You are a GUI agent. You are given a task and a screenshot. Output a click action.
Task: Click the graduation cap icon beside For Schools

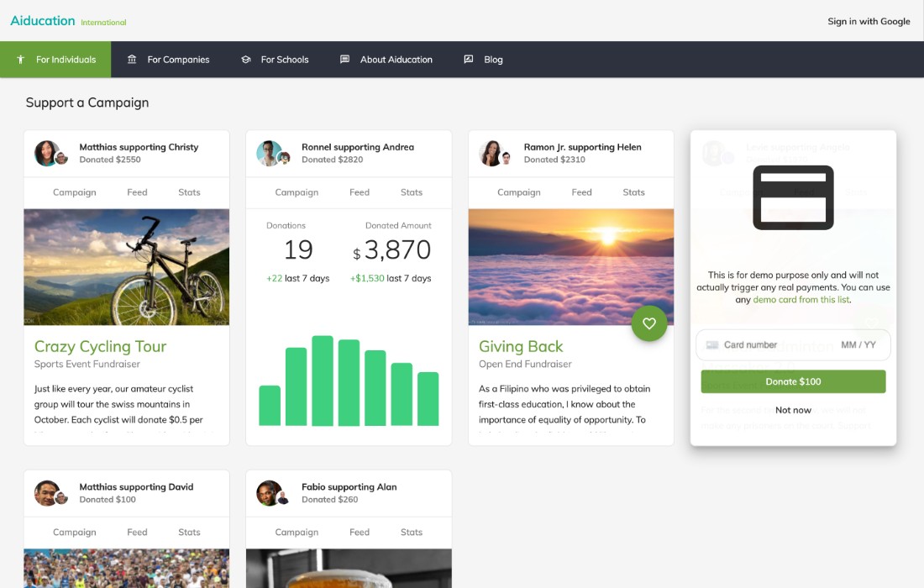(246, 60)
